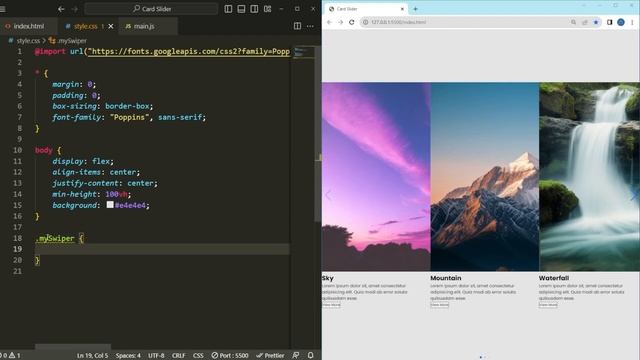
Task: Reload the browser page
Action: [351, 22]
